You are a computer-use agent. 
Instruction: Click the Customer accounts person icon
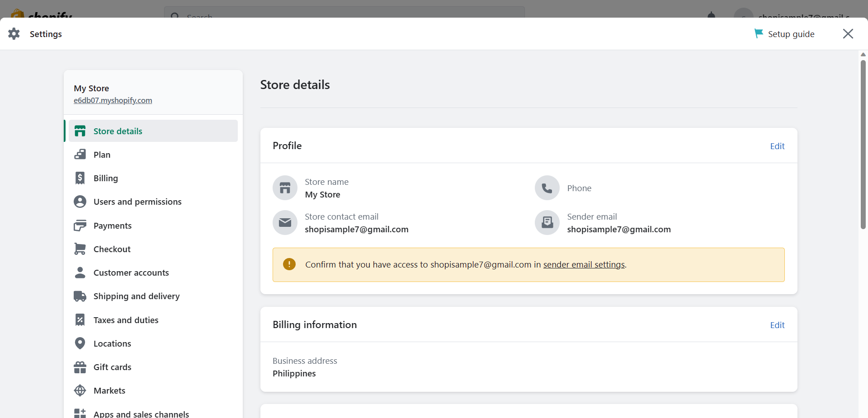(80, 272)
